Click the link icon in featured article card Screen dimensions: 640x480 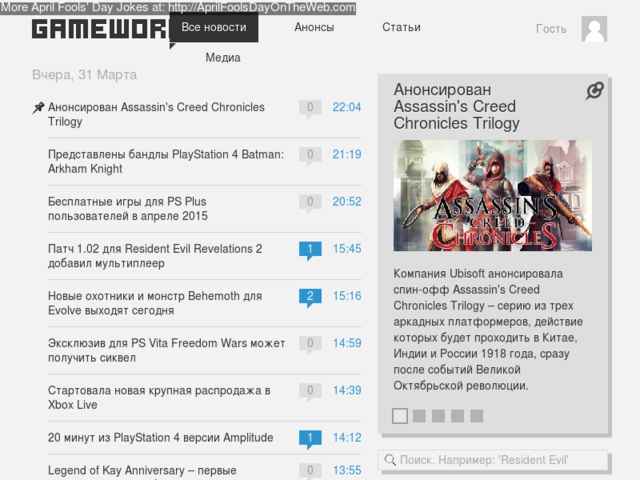[x=595, y=91]
